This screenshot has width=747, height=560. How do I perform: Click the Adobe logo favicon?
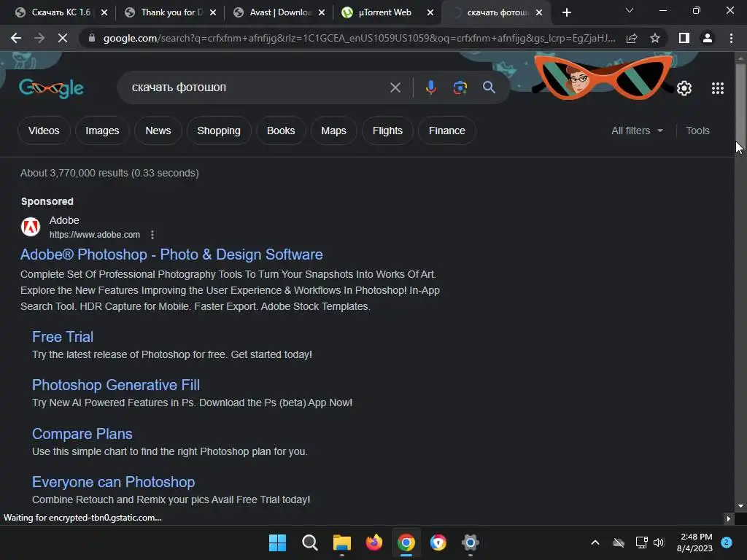coord(31,227)
